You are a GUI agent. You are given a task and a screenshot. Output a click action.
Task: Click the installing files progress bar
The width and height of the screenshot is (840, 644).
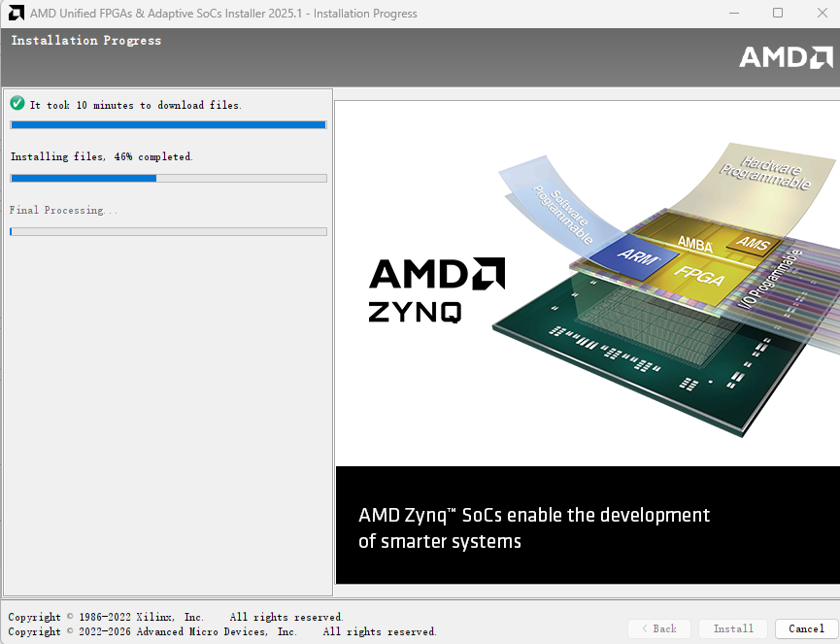tap(168, 178)
